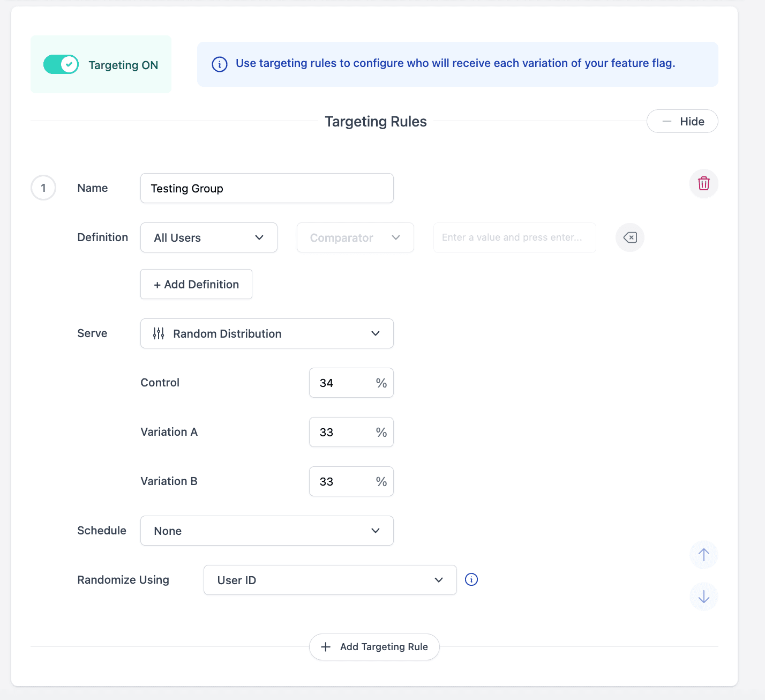The width and height of the screenshot is (765, 700).
Task: Edit the Variation A percentage field
Action: (x=351, y=432)
